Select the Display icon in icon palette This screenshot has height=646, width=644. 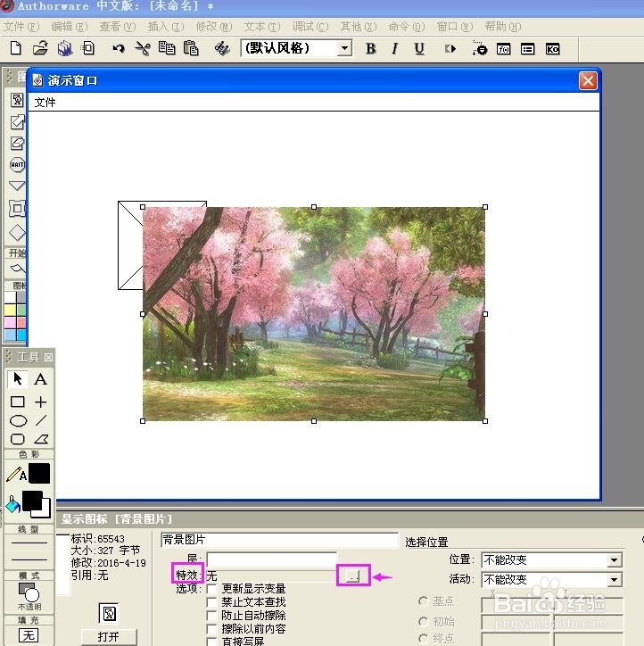coord(17,100)
